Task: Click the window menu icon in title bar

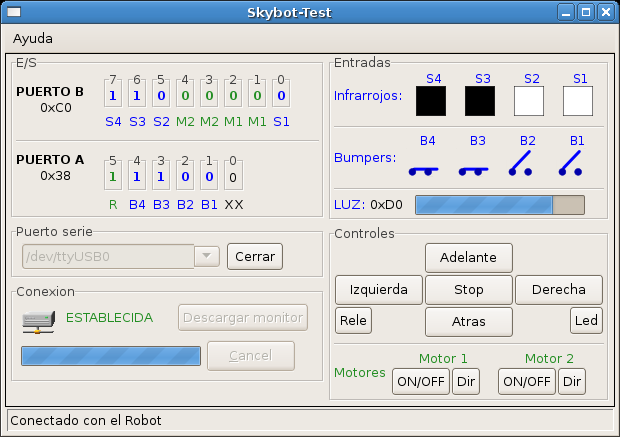Action: (x=14, y=12)
